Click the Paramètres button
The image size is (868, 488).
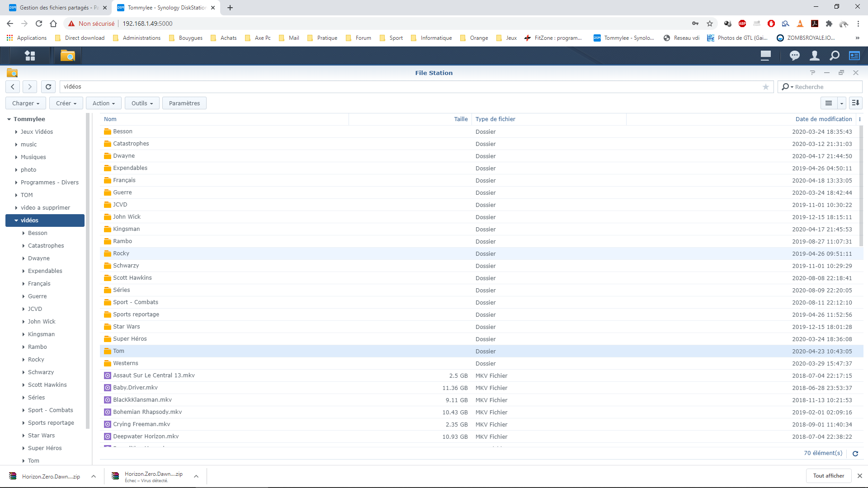click(184, 103)
